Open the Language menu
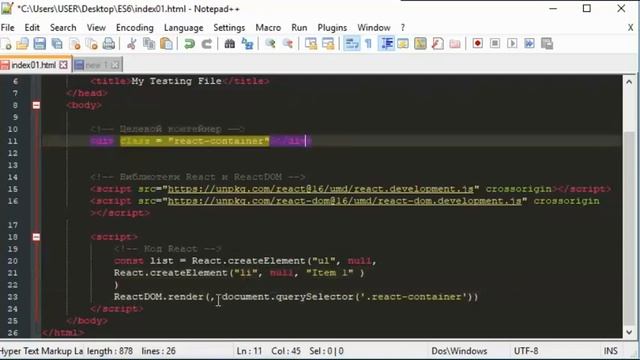This screenshot has height=360, width=640. [184, 27]
